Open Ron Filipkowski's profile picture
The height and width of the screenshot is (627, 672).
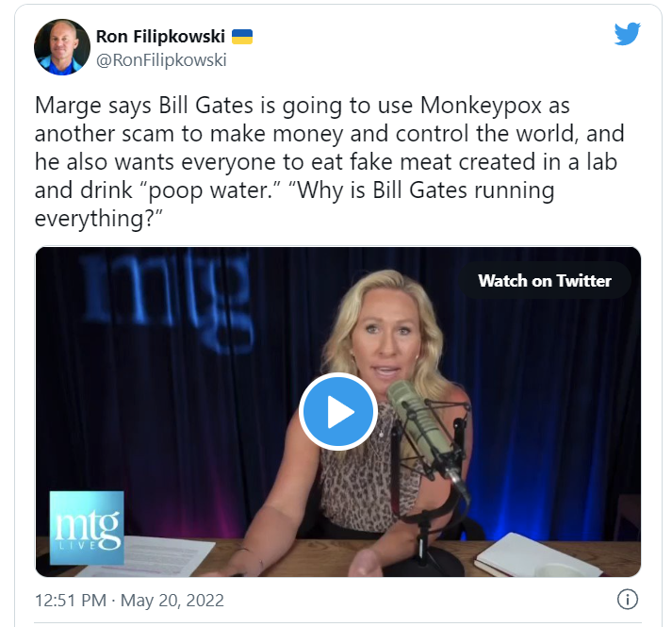coord(62,47)
